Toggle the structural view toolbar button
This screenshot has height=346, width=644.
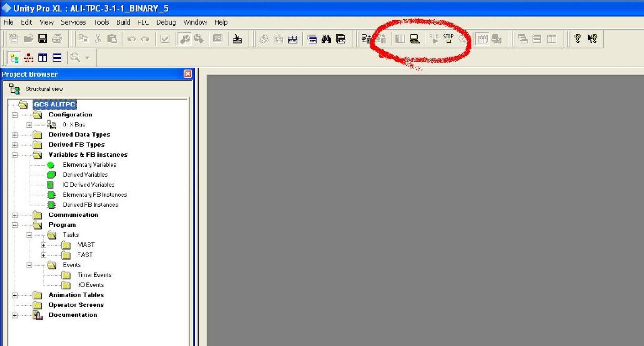pos(14,58)
